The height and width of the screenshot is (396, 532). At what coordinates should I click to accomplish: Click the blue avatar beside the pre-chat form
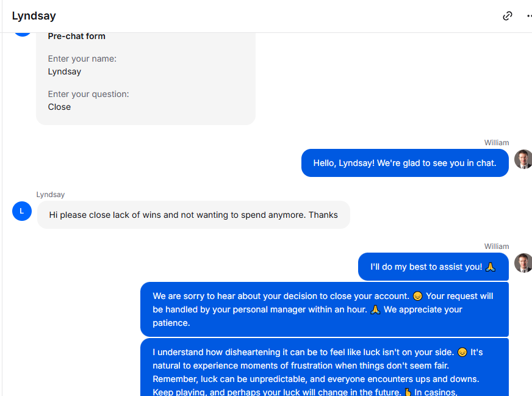coord(23,34)
